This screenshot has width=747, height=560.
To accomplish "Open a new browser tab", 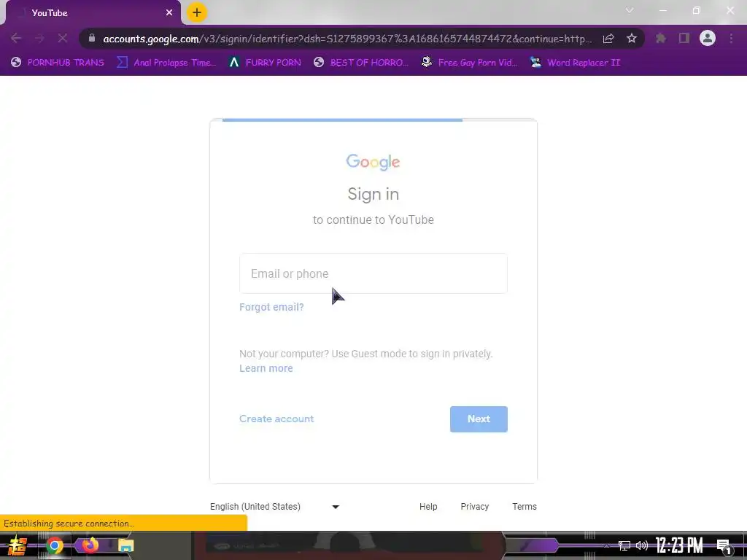I will tap(197, 12).
